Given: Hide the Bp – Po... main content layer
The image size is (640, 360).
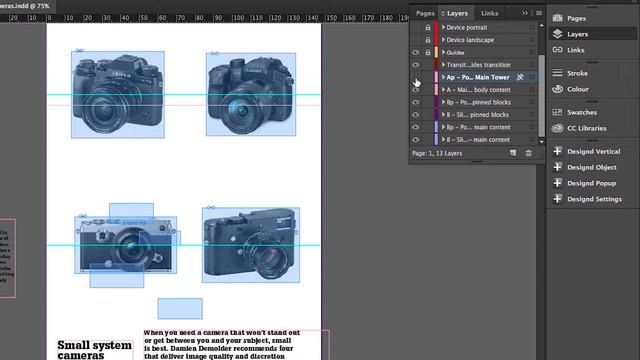Looking at the screenshot, I should point(416,127).
